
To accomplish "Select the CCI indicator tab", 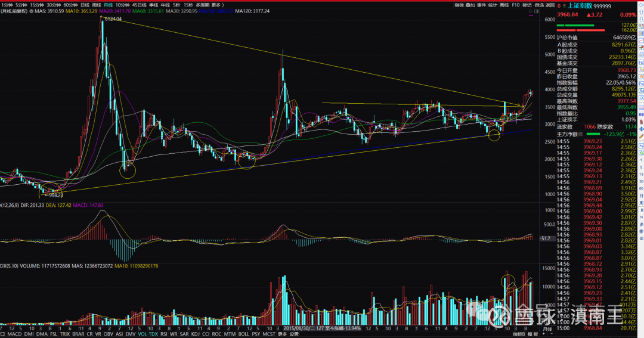I will [206, 334].
